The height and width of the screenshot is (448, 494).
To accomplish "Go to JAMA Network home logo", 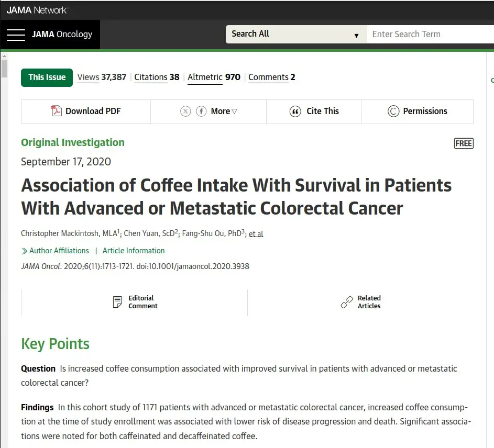I will (37, 10).
